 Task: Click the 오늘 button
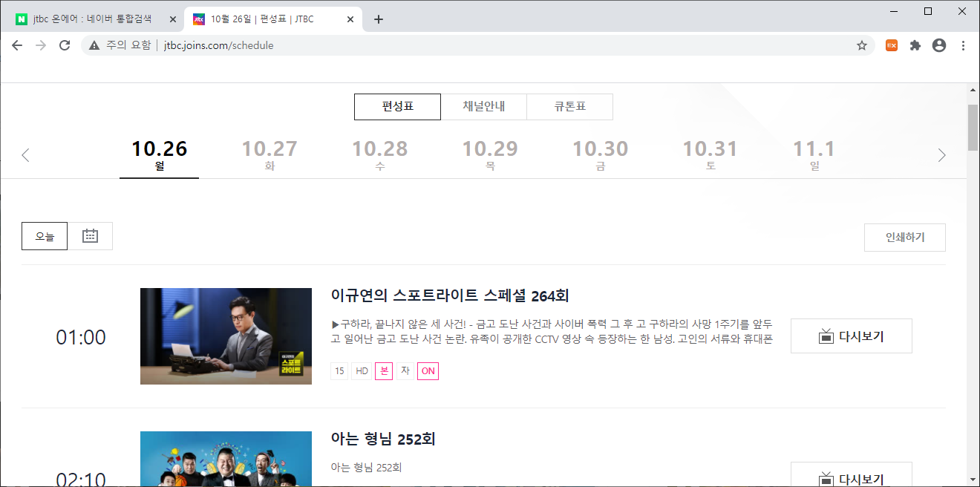45,236
